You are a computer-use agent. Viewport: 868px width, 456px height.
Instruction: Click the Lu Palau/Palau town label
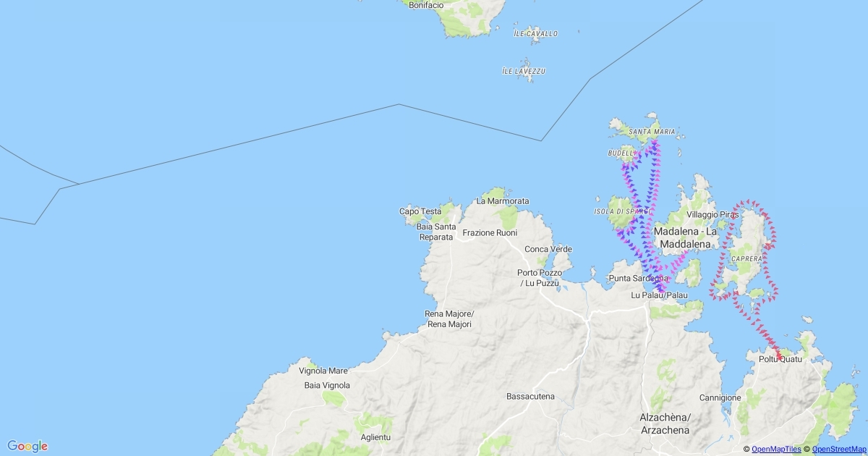pyautogui.click(x=659, y=295)
